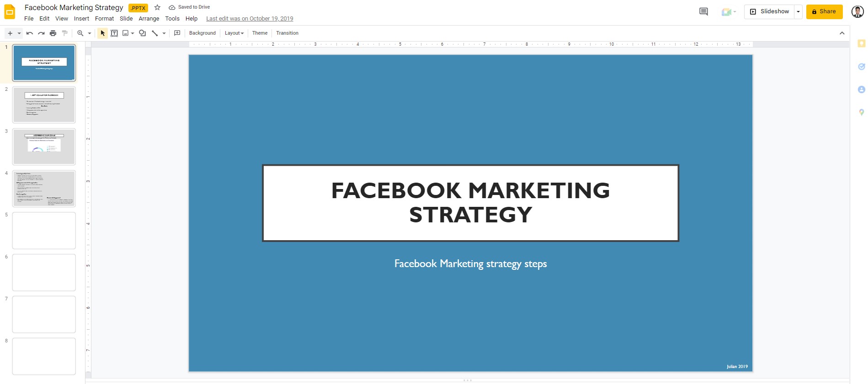Insert an image using the toolbar icon
868x384 pixels.
click(125, 33)
